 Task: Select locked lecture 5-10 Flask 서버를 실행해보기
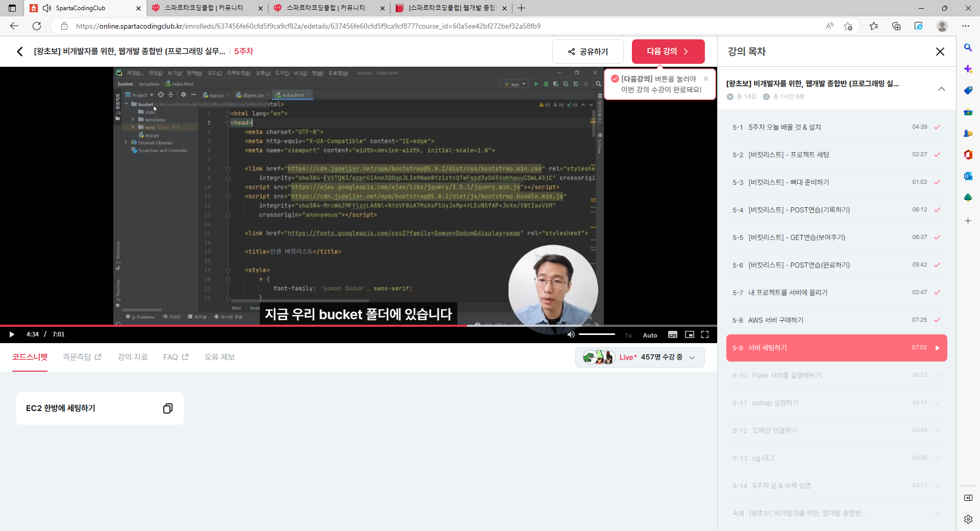coord(837,375)
